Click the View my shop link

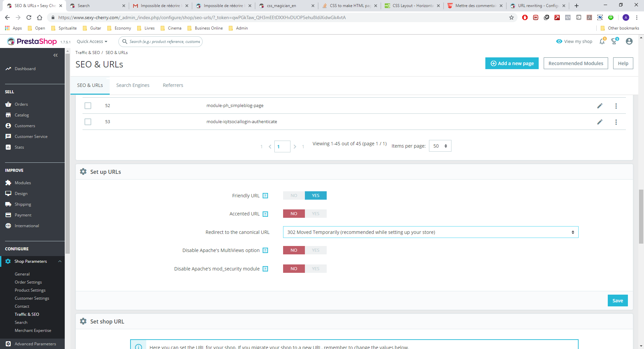pyautogui.click(x=574, y=42)
